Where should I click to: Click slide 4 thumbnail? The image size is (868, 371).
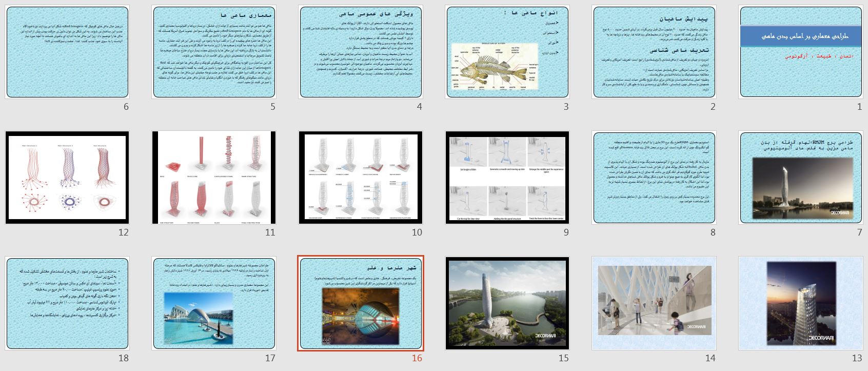click(x=360, y=52)
